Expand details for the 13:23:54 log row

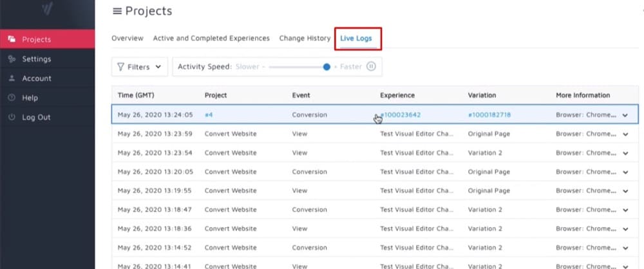tap(625, 153)
